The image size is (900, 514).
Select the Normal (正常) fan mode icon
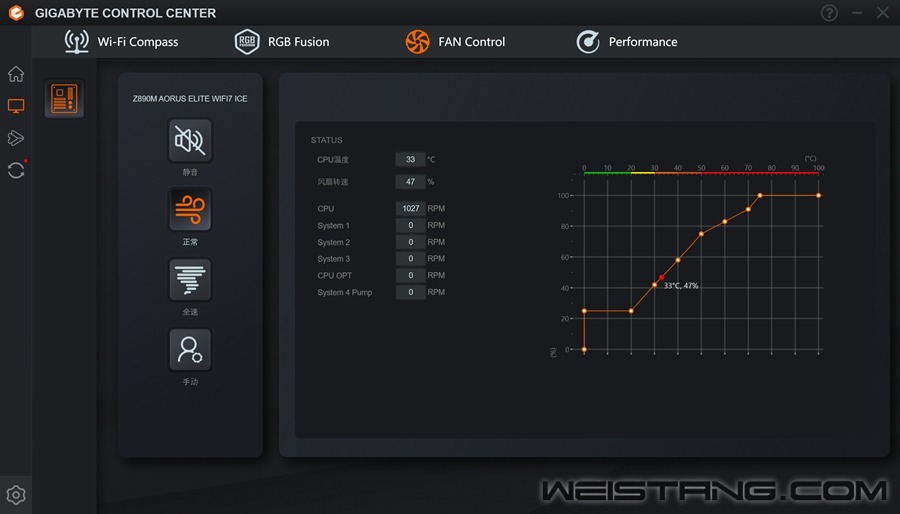[190, 210]
